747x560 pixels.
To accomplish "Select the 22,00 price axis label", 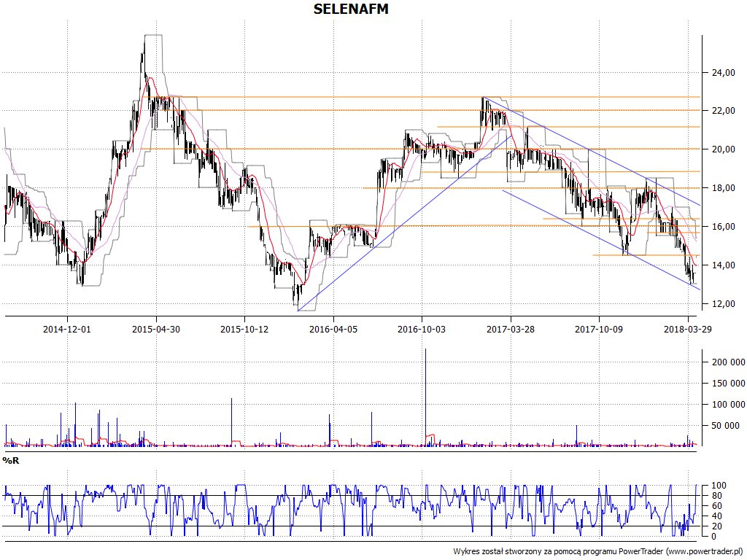I will click(x=723, y=111).
